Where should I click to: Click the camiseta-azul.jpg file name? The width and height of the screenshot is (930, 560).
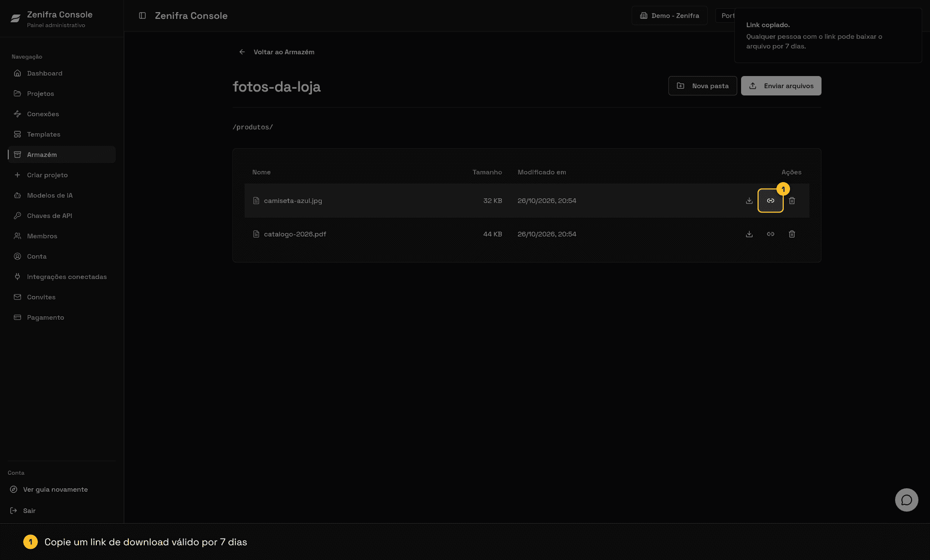point(293,201)
